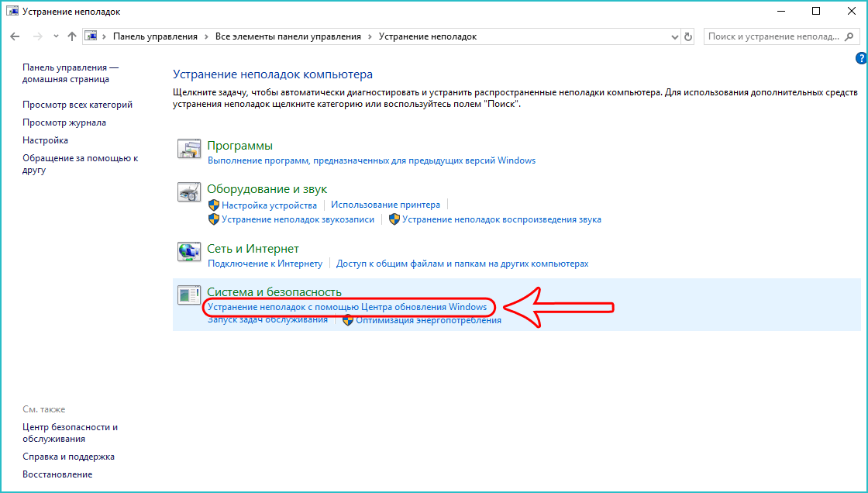This screenshot has width=868, height=493.
Task: Click shield icon beside 'Устранение неполадок звукозаписи'
Action: point(214,219)
